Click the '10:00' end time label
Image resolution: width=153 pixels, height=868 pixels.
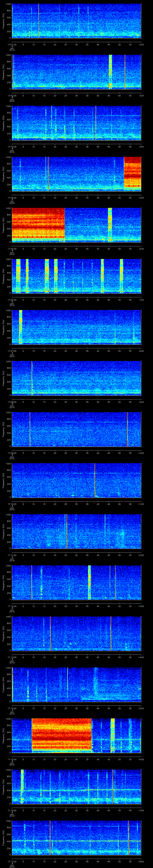pos(141,453)
